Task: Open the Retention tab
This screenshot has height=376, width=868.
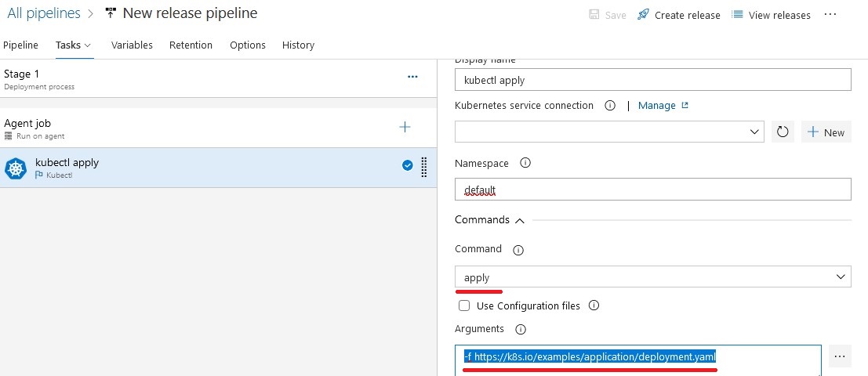Action: [x=191, y=45]
